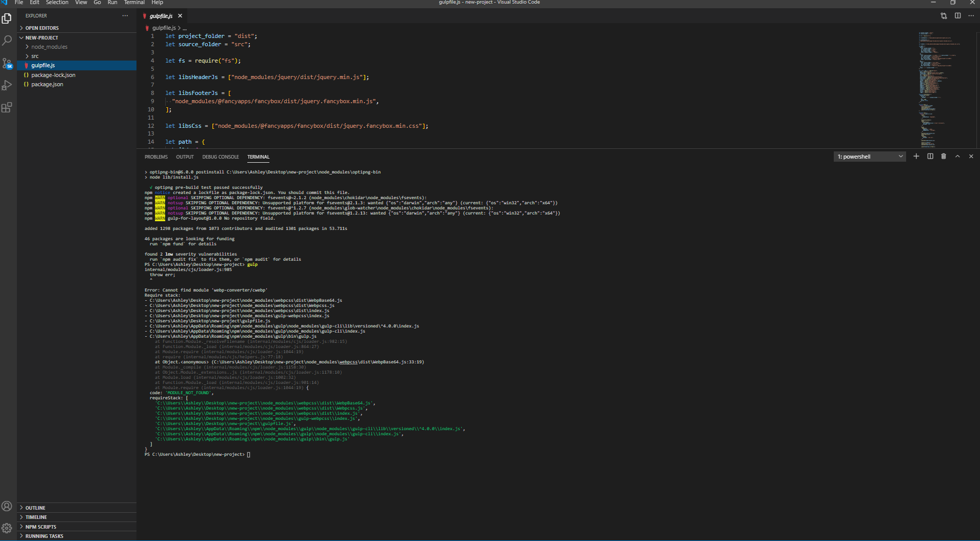Switch to the Output tab
This screenshot has height=541, width=980.
(185, 157)
